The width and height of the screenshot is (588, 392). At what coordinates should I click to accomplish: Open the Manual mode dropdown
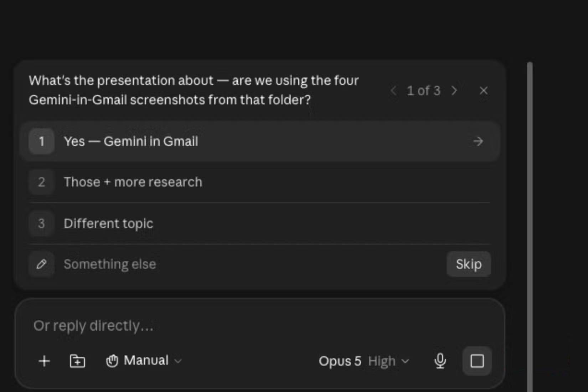144,361
